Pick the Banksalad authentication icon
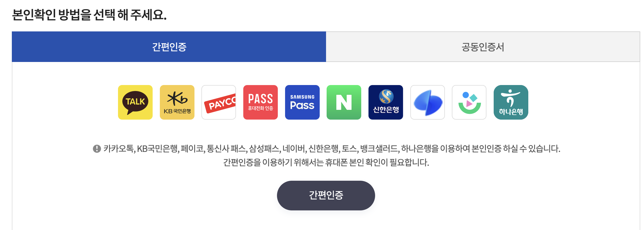This screenshot has height=230, width=644. [469, 102]
